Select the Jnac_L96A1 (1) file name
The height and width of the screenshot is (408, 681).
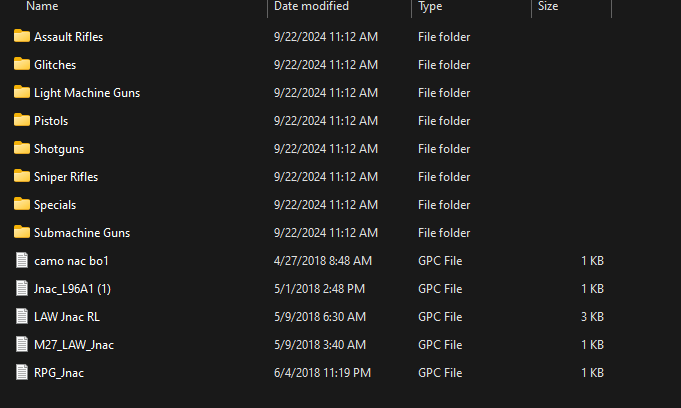pos(72,289)
